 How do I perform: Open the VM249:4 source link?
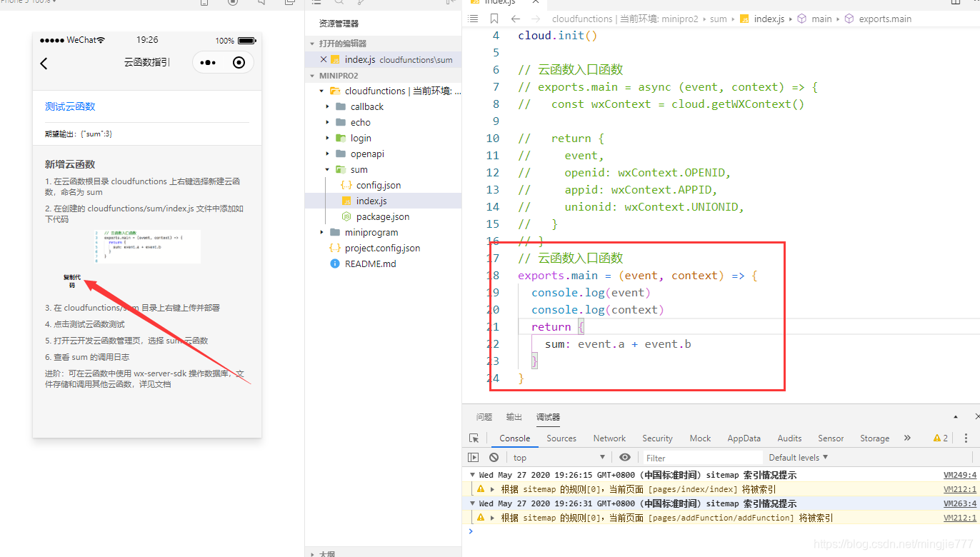tap(960, 475)
